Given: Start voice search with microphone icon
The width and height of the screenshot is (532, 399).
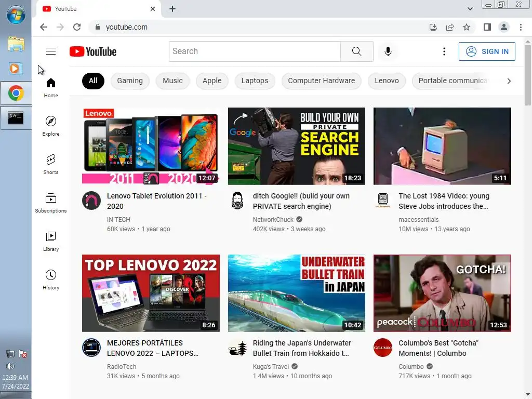Looking at the screenshot, I should (x=388, y=51).
